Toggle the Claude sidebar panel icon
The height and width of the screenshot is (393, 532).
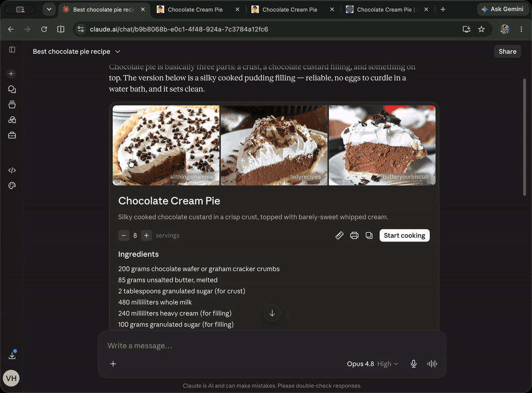tap(12, 50)
